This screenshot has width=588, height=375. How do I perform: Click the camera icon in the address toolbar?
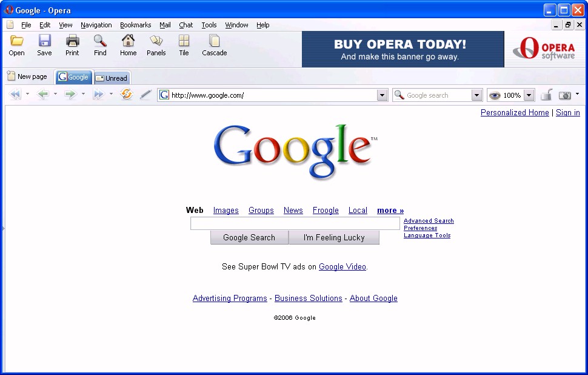click(x=565, y=95)
